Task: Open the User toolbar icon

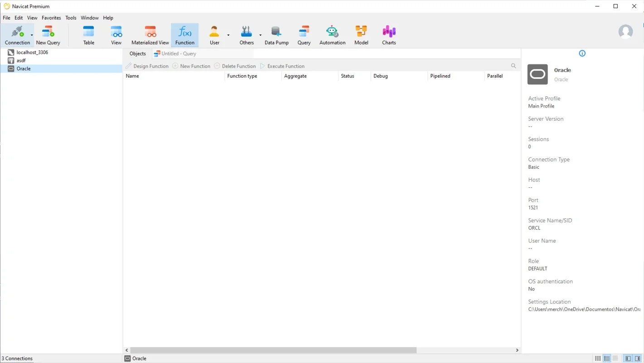Action: click(214, 35)
